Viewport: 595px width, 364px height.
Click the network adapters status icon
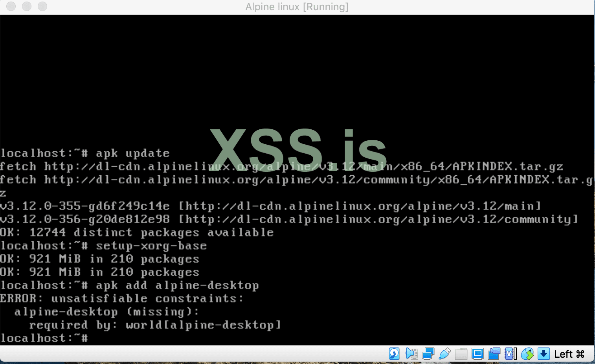[x=428, y=354]
